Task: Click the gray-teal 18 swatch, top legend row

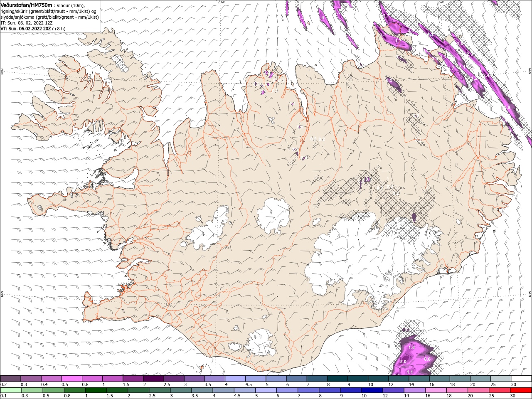Action: point(460,379)
